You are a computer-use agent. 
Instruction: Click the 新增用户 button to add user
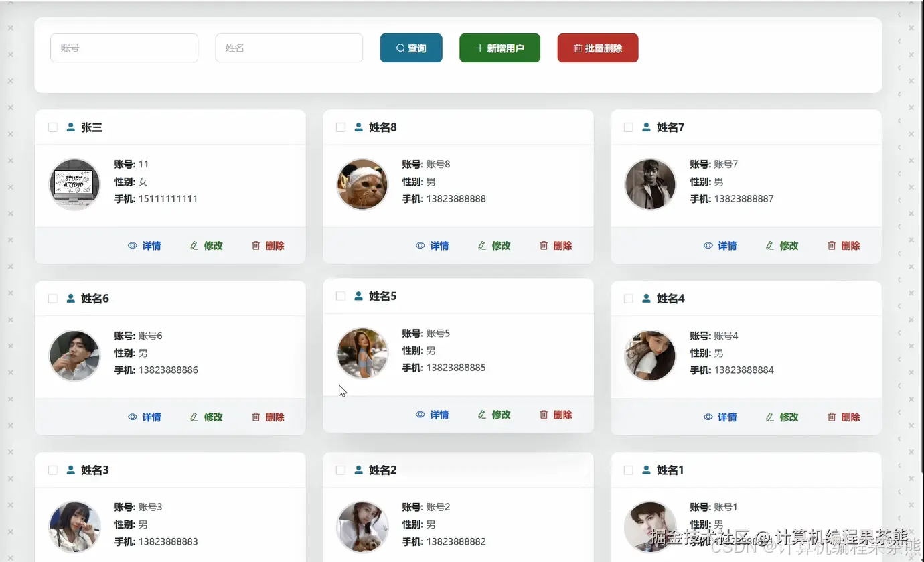499,48
